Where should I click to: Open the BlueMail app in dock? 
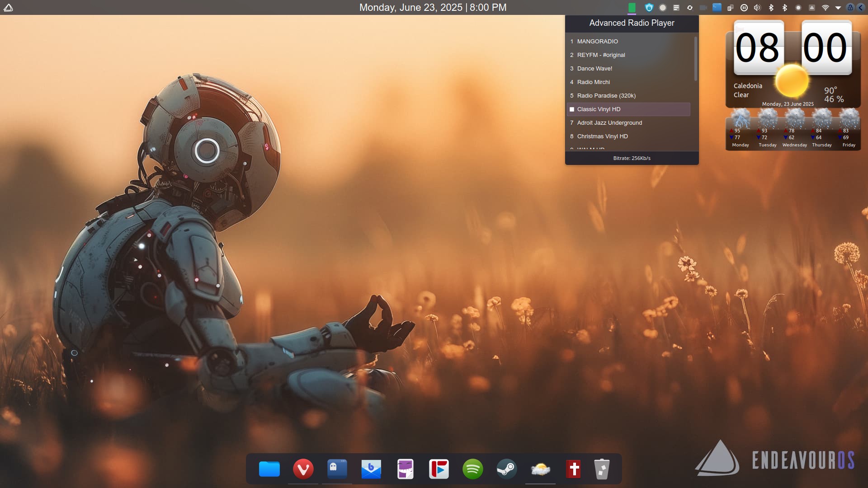point(371,469)
